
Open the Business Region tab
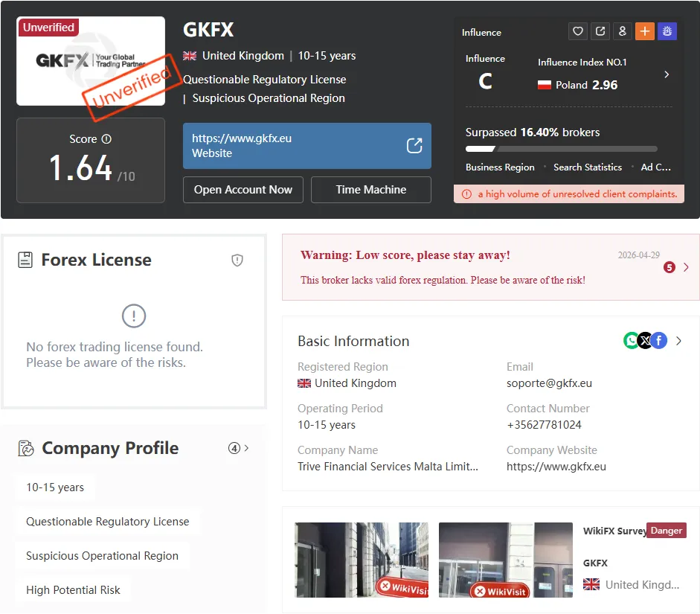tap(500, 167)
